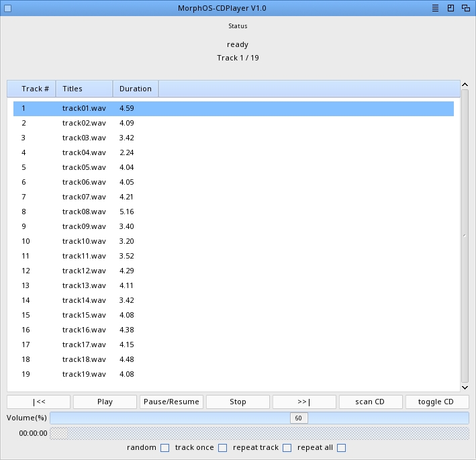This screenshot has width=476, height=460.
Task: Click the volume slider knob showing 60
Action: [299, 418]
